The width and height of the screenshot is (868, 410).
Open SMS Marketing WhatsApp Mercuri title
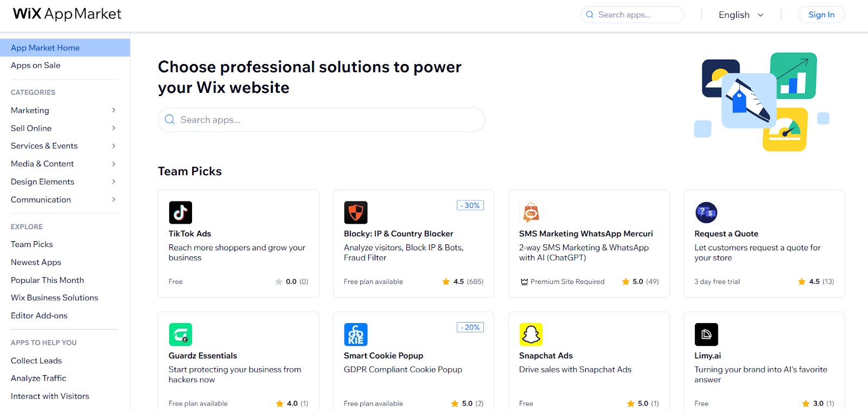[x=586, y=234]
